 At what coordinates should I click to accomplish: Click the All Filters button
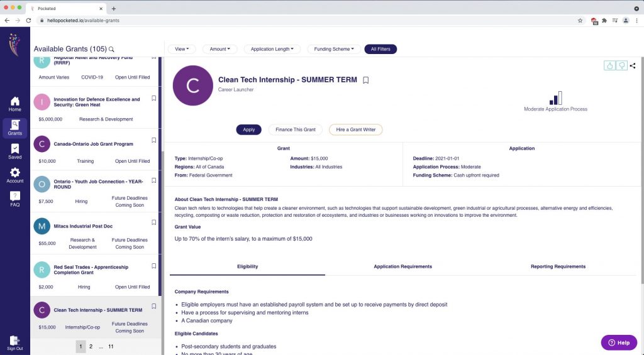coord(380,49)
